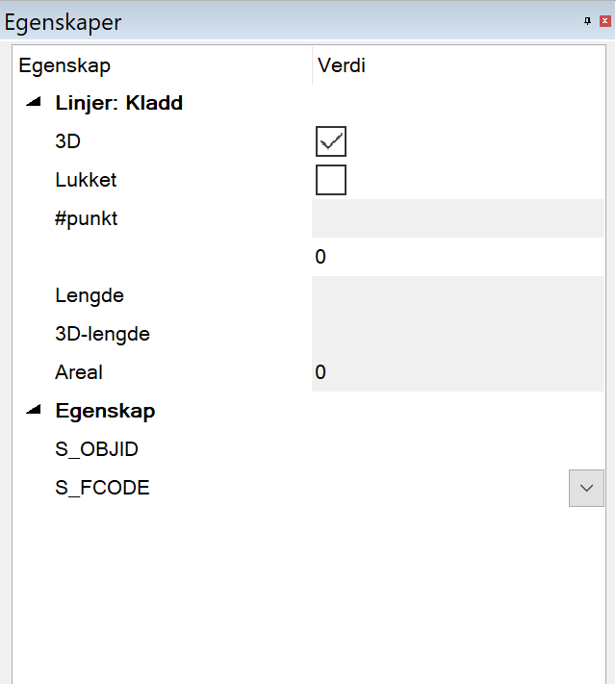Click the pin icon in Egenskaper title bar
Image resolution: width=616 pixels, height=684 pixels.
(x=588, y=21)
